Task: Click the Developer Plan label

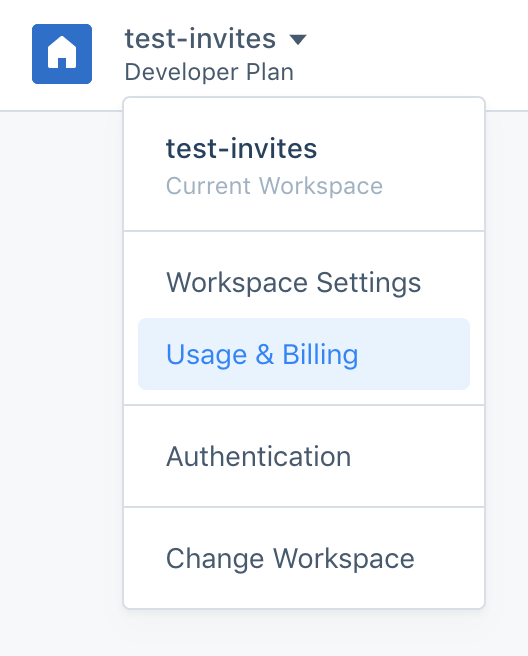Action: coord(209,72)
